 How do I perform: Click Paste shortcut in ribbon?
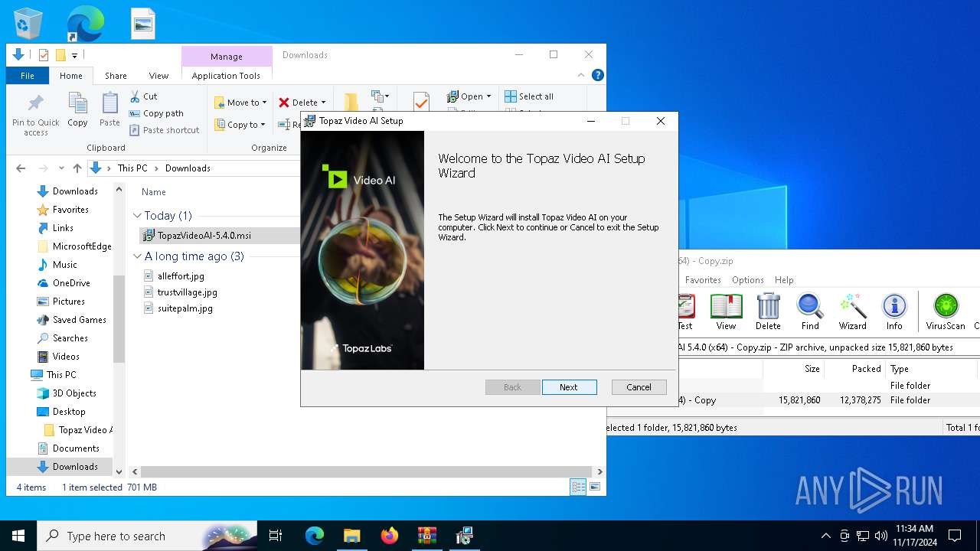pyautogui.click(x=165, y=130)
